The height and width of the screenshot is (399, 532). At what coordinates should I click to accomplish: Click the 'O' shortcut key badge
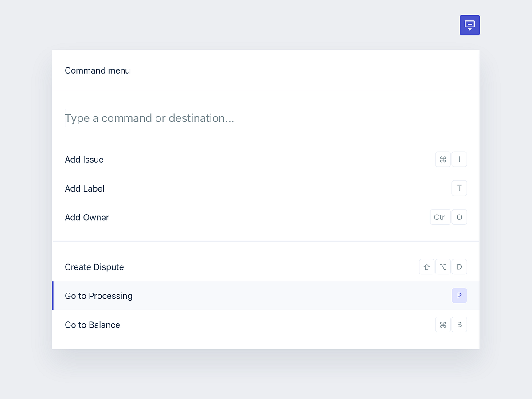(459, 217)
